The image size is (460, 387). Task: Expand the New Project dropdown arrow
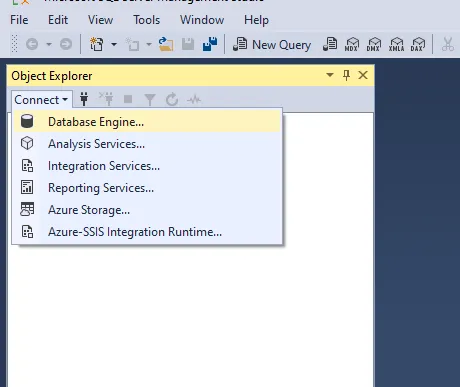[x=114, y=44]
